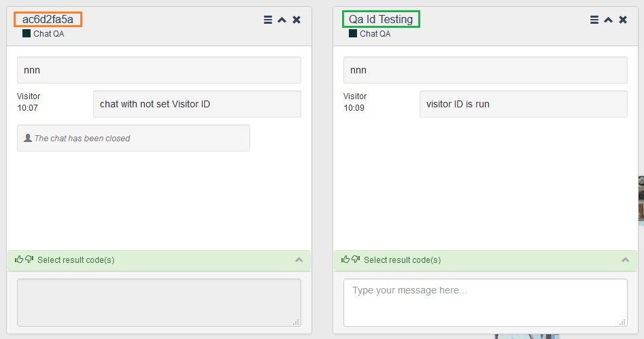Click the disabled message box in closed chat
This screenshot has height=339, width=644.
coord(159,303)
